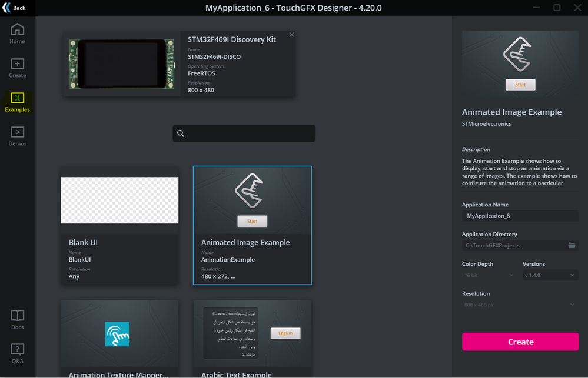The height and width of the screenshot is (378, 588).
Task: Open the Home section in sidebar
Action: [17, 34]
